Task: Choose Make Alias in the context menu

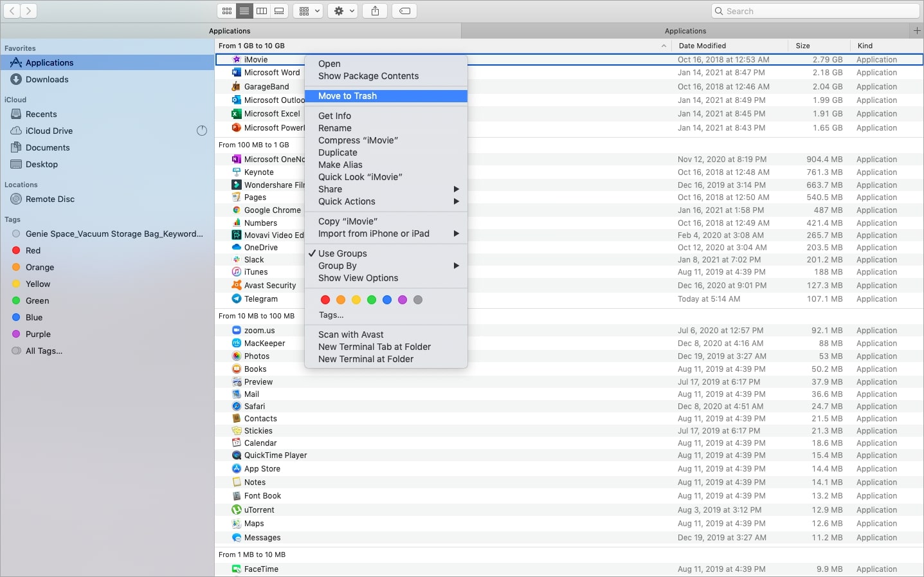Action: point(386,165)
